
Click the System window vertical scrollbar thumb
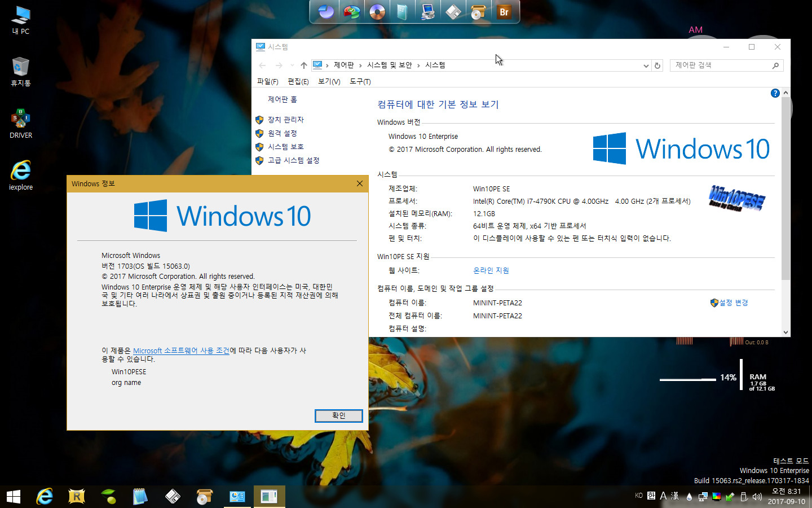click(785, 189)
